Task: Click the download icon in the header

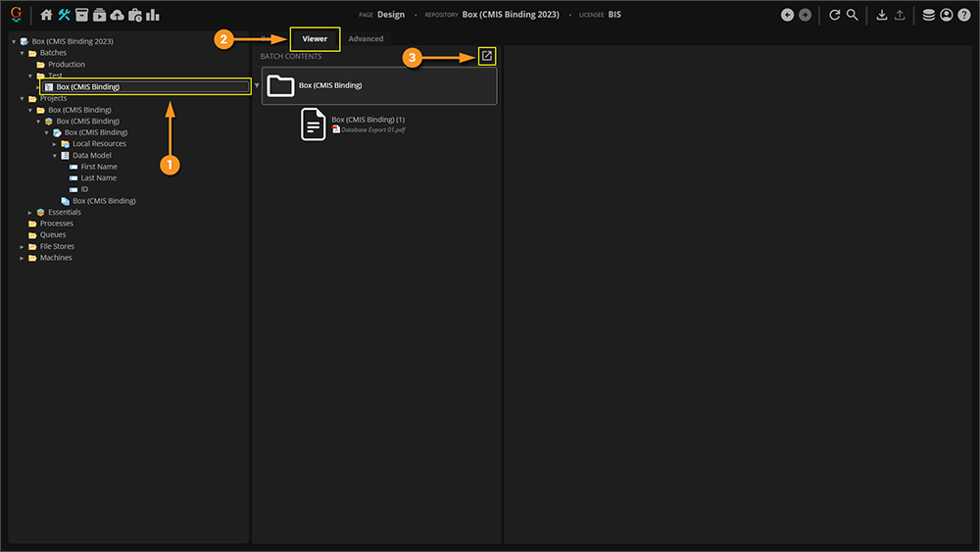Action: click(x=882, y=15)
